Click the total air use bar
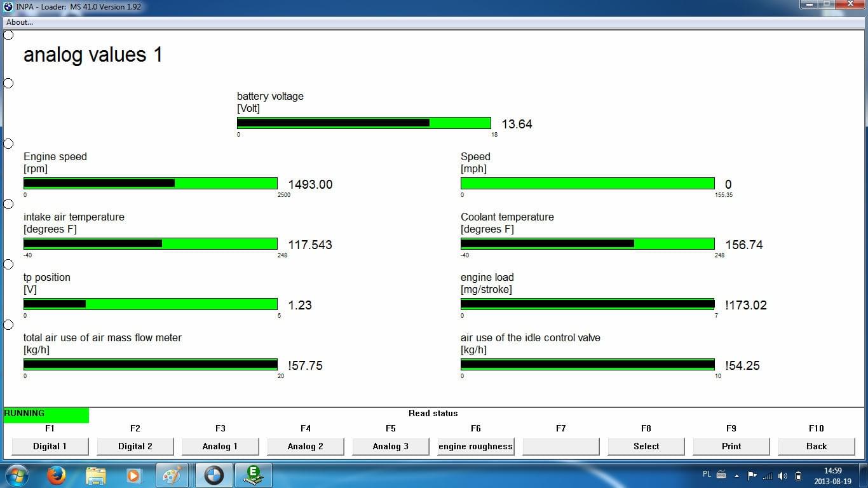Screen dimensions: 868x488 coord(151,365)
